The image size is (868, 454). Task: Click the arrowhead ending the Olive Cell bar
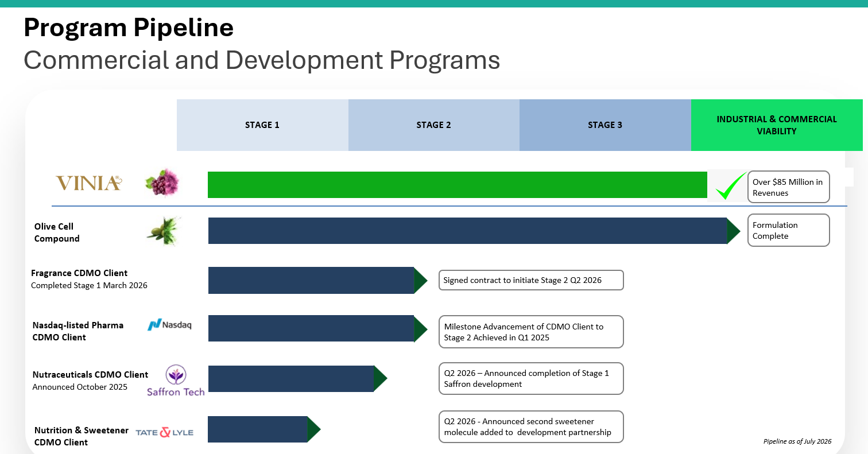(734, 231)
